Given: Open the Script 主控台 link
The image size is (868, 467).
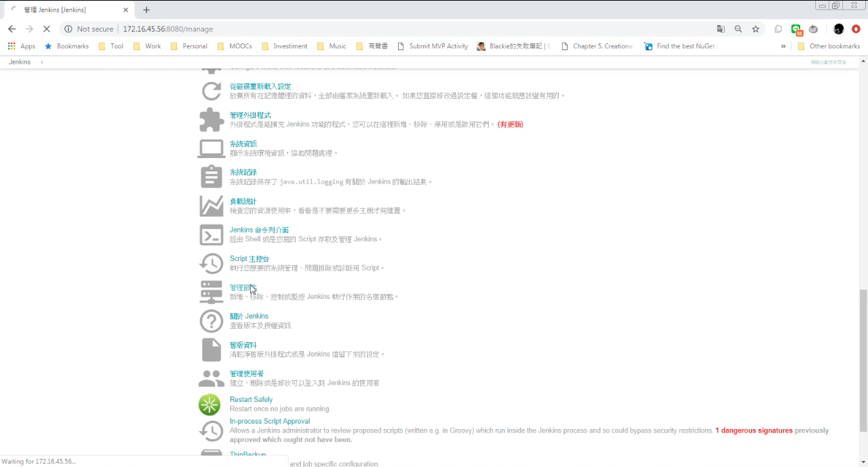Looking at the screenshot, I should (250, 259).
